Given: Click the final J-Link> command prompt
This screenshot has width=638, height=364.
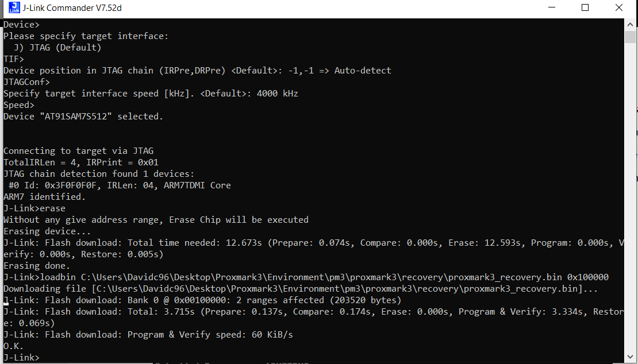Looking at the screenshot, I should [x=22, y=358].
